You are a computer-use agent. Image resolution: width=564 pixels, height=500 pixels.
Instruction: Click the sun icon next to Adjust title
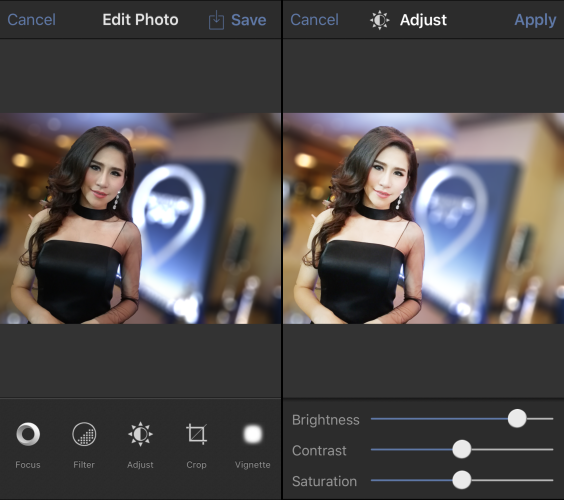(379, 20)
